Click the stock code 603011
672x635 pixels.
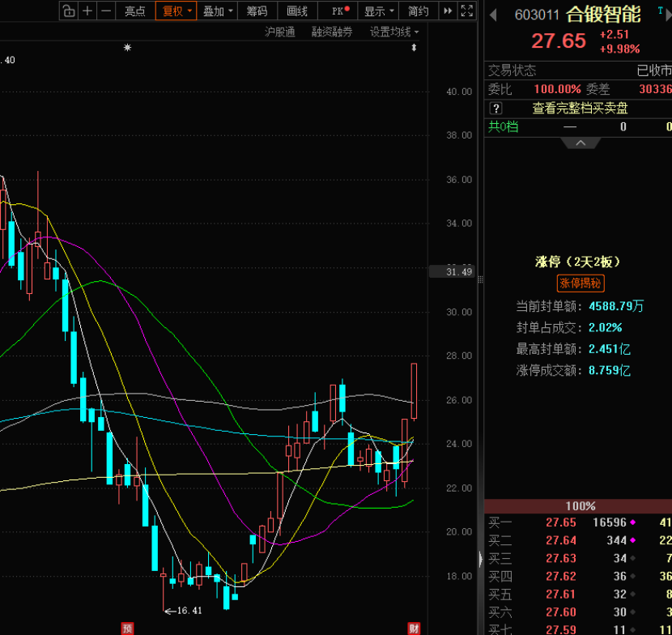[x=537, y=15]
